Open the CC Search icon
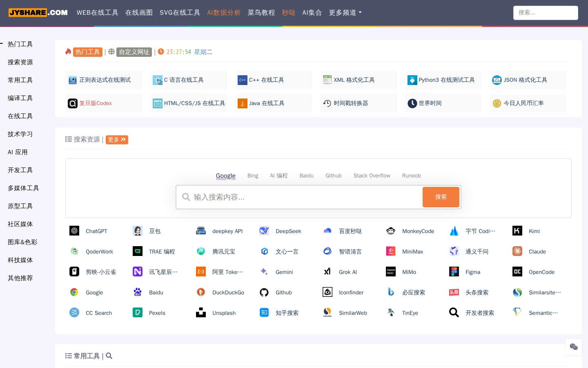Image resolution: width=588 pixels, height=368 pixels. point(74,313)
